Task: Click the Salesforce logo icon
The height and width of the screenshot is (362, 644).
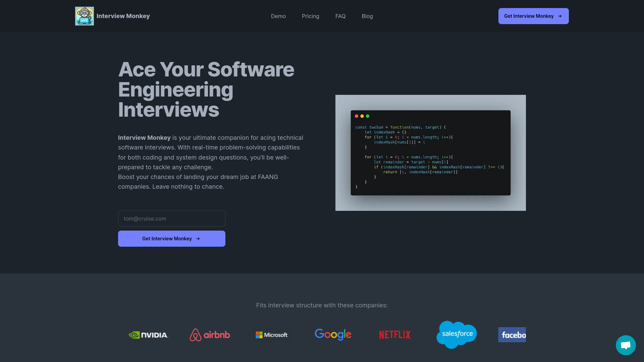Action: pos(457,335)
